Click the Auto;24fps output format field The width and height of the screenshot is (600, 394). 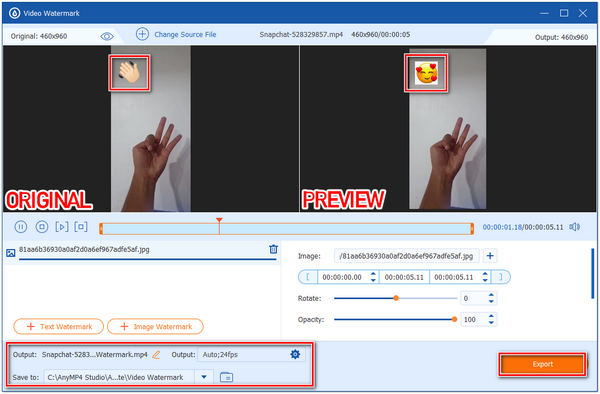pyautogui.click(x=243, y=355)
